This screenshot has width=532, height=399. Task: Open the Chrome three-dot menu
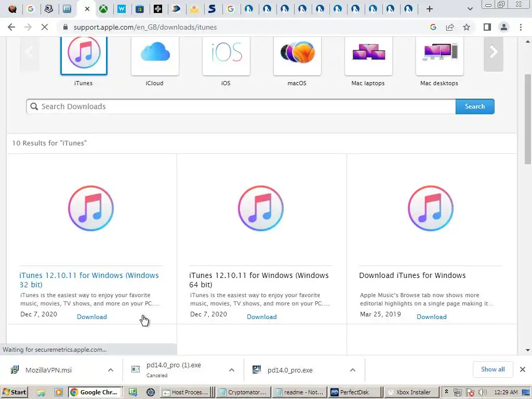(521, 27)
